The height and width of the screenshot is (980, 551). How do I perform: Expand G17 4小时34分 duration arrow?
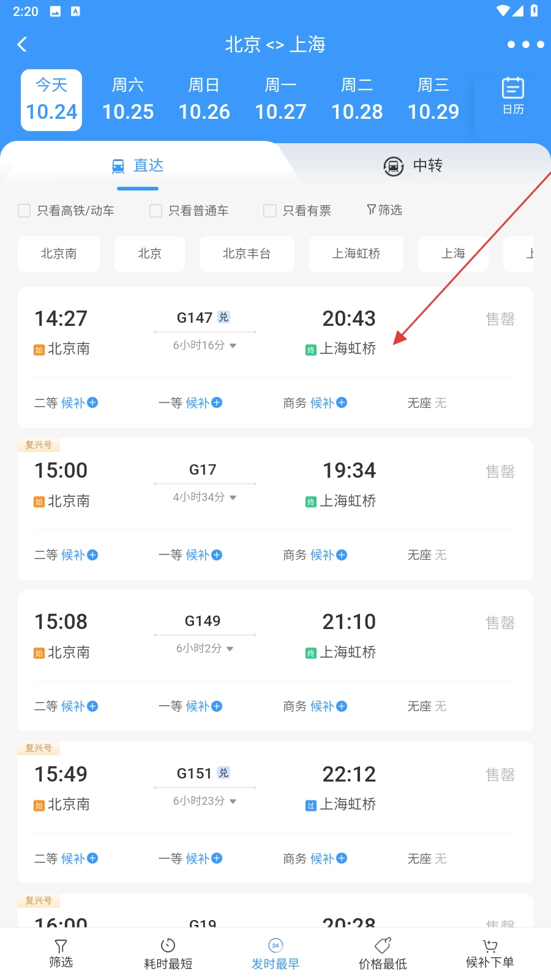point(233,497)
